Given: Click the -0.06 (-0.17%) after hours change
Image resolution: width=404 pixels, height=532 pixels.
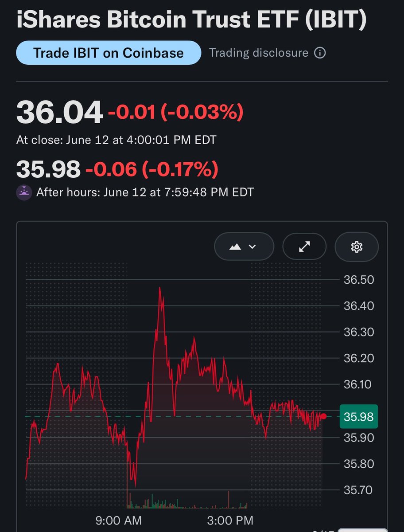Looking at the screenshot, I should coord(151,169).
